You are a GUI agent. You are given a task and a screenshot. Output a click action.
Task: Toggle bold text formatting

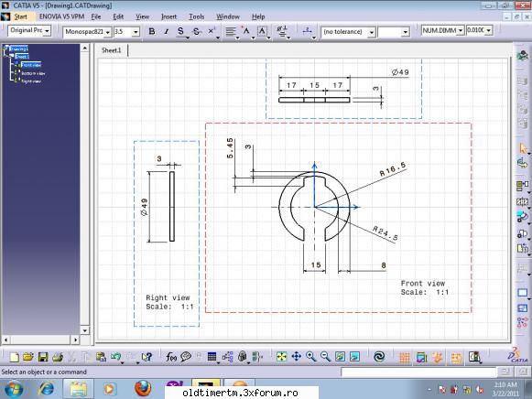[x=152, y=31]
